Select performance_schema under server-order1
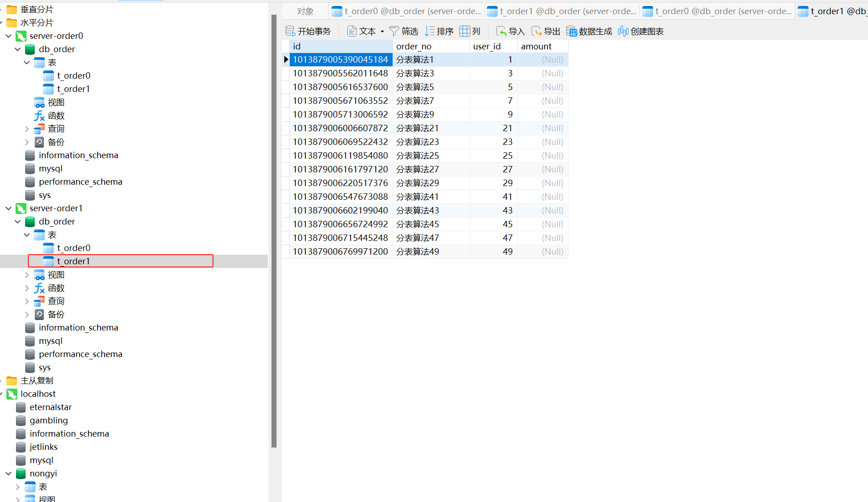Image resolution: width=868 pixels, height=502 pixels. (80, 354)
